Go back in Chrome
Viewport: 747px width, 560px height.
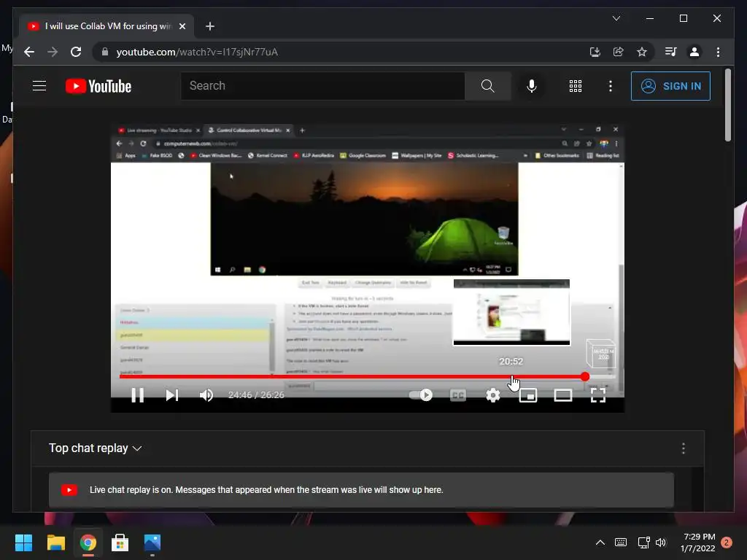pos(29,52)
